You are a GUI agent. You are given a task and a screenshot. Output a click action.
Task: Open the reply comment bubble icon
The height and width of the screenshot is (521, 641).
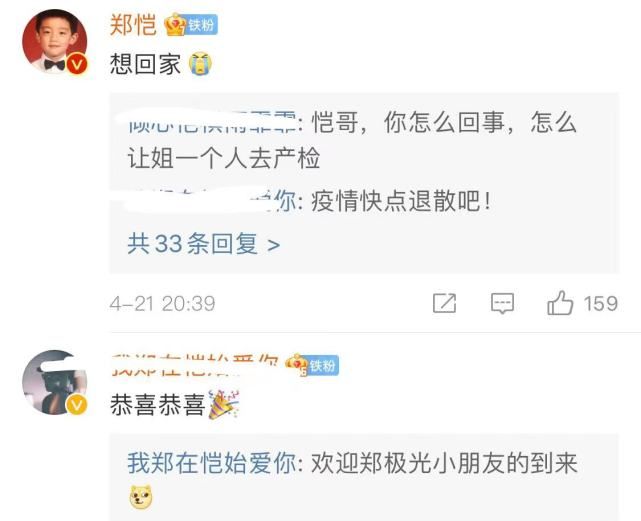[x=502, y=303]
